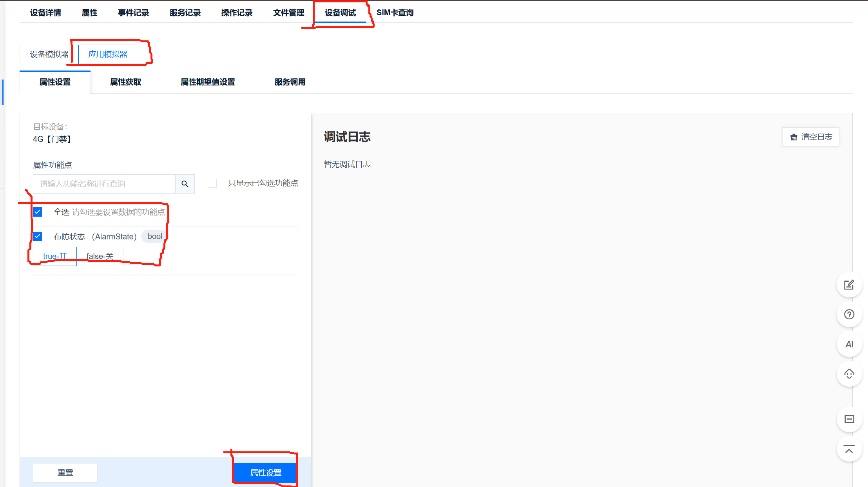Click the blue 属性设置 submit button
This screenshot has height=487, width=868.
266,473
